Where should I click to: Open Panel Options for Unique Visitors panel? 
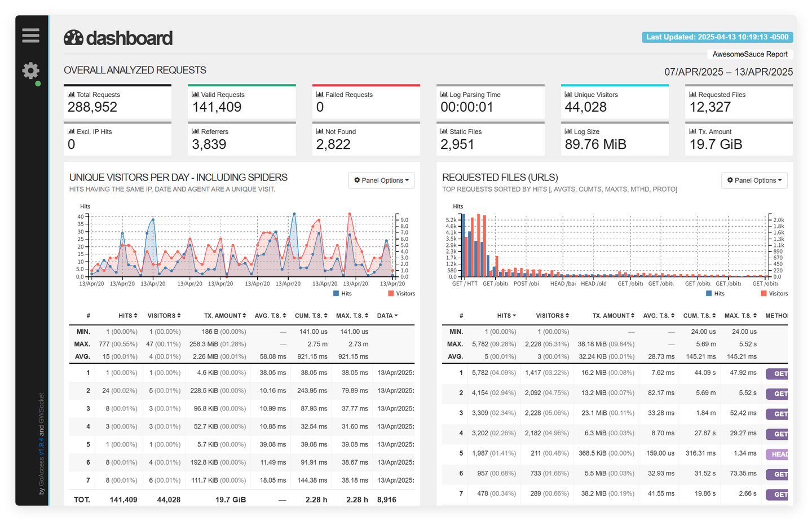click(x=381, y=180)
